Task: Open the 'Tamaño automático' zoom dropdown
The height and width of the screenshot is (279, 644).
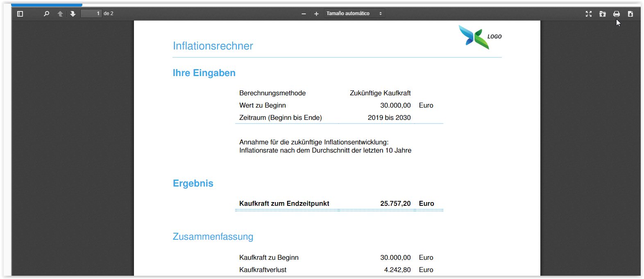Action: (354, 14)
